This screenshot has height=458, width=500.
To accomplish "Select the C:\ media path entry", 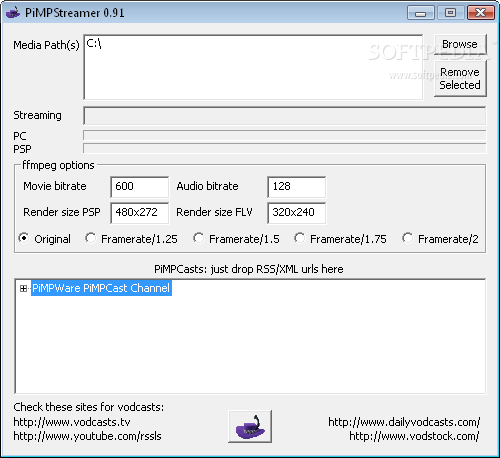I will [94, 43].
